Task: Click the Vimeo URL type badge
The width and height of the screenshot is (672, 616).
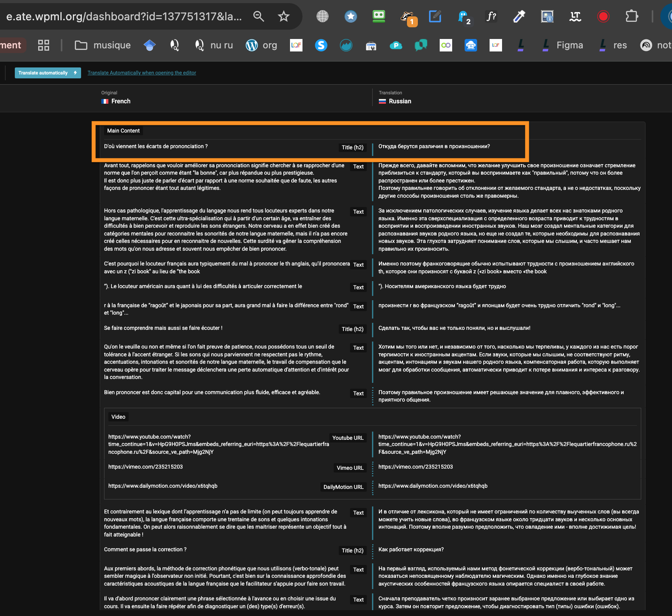Action: pos(350,468)
